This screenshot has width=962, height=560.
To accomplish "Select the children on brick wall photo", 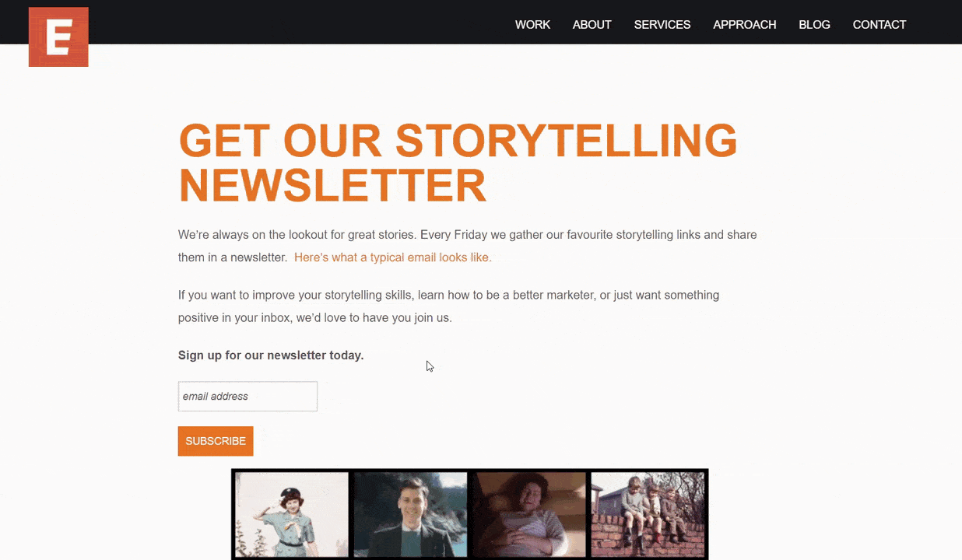I will (x=648, y=515).
